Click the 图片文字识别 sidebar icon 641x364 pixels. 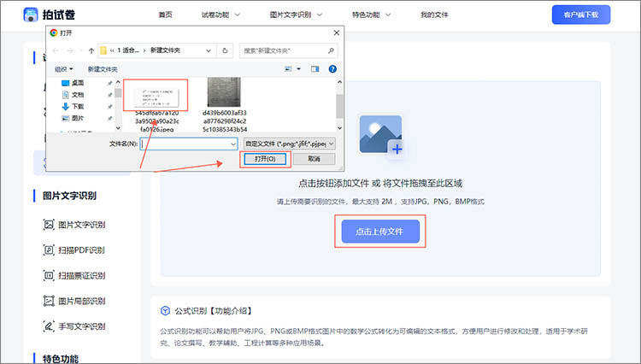click(48, 225)
